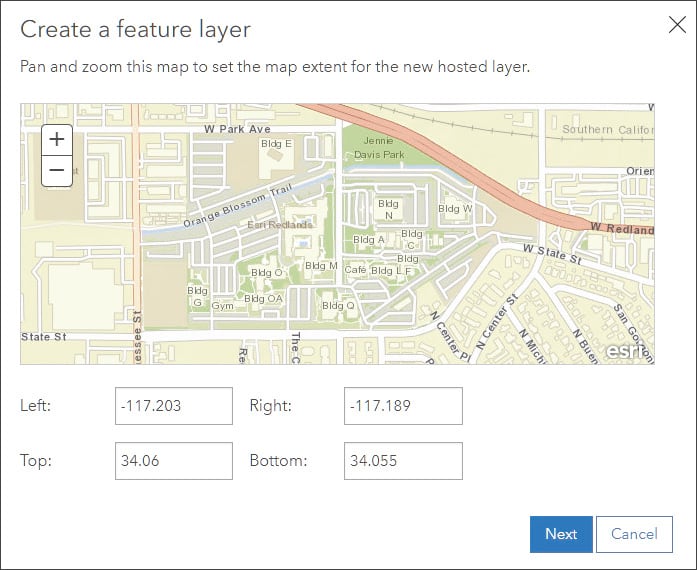Click the Esri Redlands label on map
Viewport: 697px width, 570px height.
280,225
